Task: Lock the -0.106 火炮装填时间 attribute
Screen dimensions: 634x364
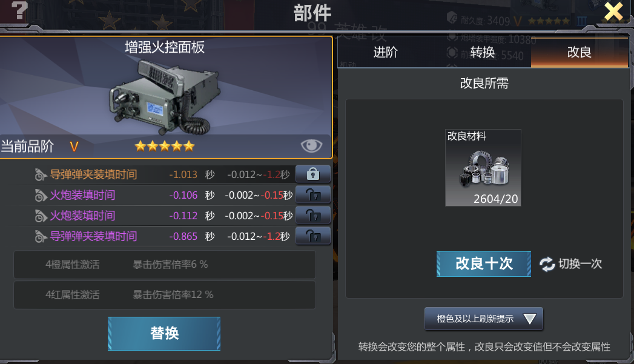Action: [313, 195]
